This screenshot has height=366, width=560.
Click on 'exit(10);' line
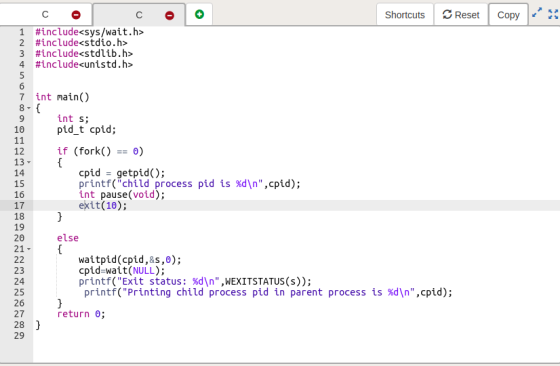(x=103, y=206)
